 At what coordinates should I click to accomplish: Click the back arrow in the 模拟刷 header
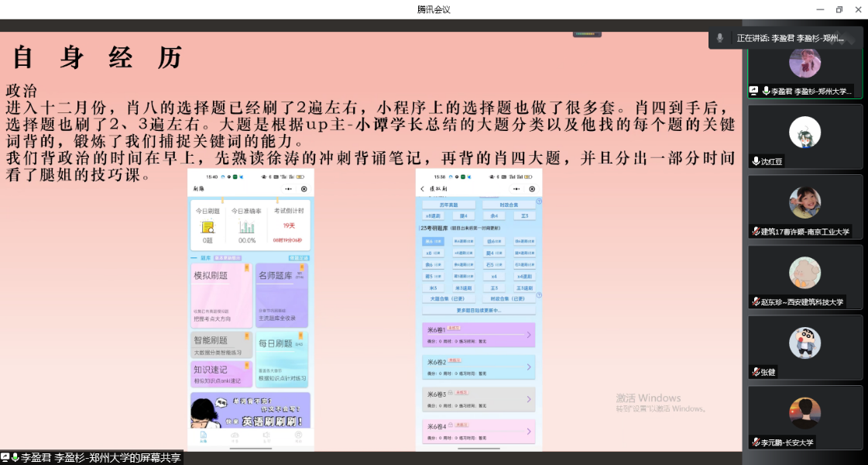click(422, 189)
